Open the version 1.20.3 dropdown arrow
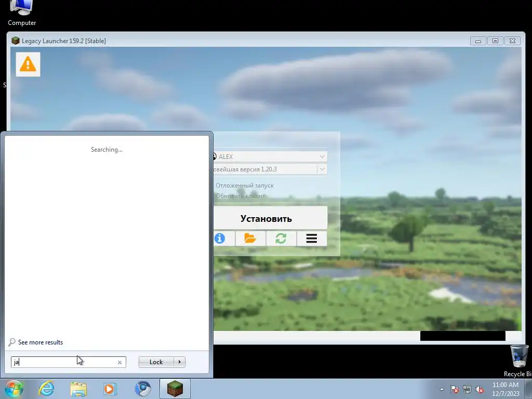 point(322,169)
